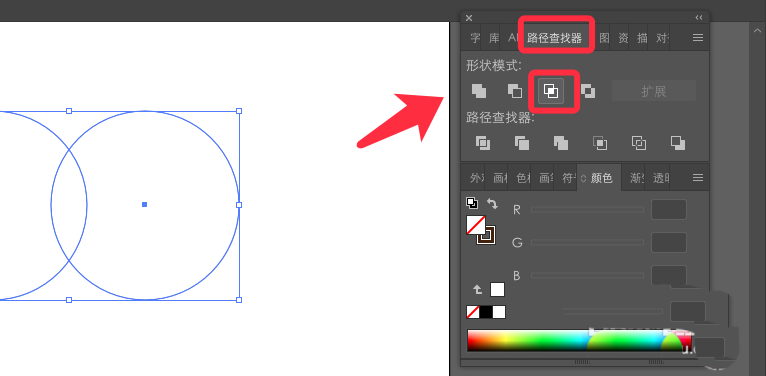Apply the Exclude shape mode
766x376 pixels.
click(588, 91)
